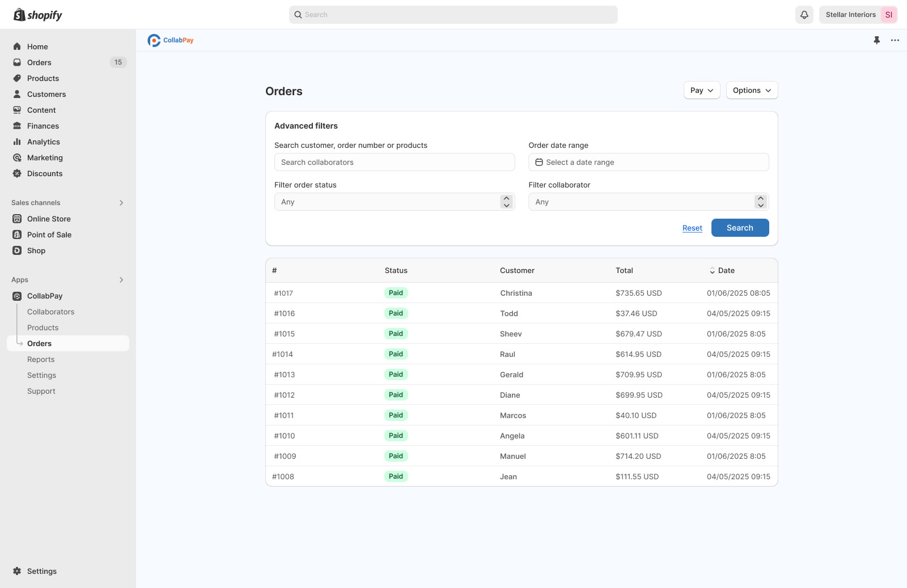907x588 pixels.
Task: Open store Settings at sidebar bottom
Action: [41, 571]
